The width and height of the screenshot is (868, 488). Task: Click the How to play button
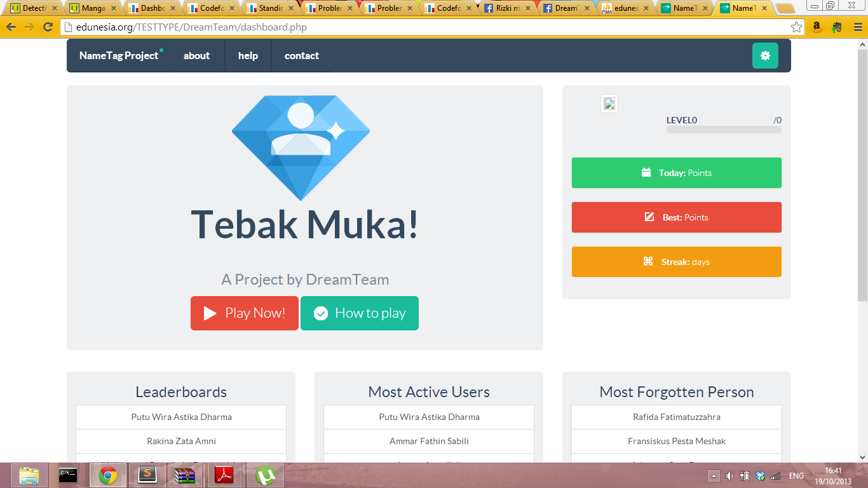360,313
